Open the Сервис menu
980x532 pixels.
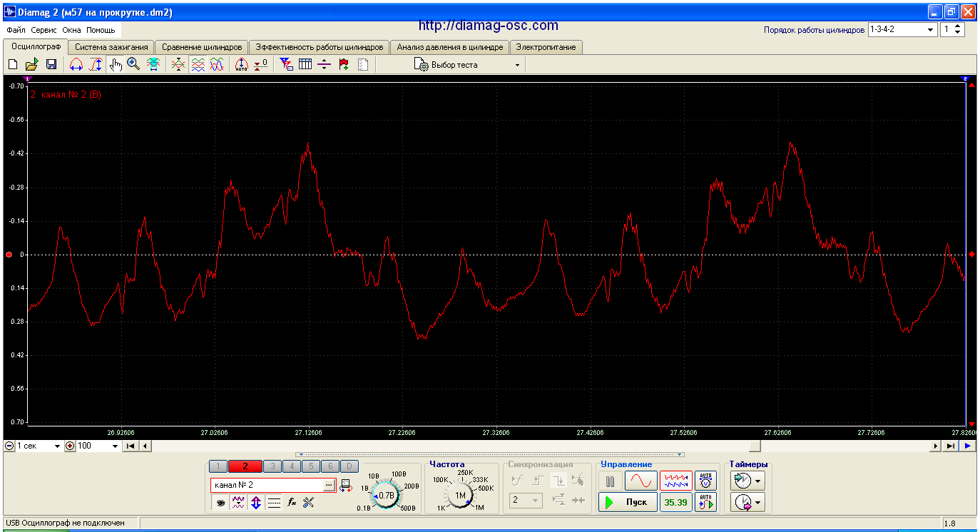coord(44,31)
